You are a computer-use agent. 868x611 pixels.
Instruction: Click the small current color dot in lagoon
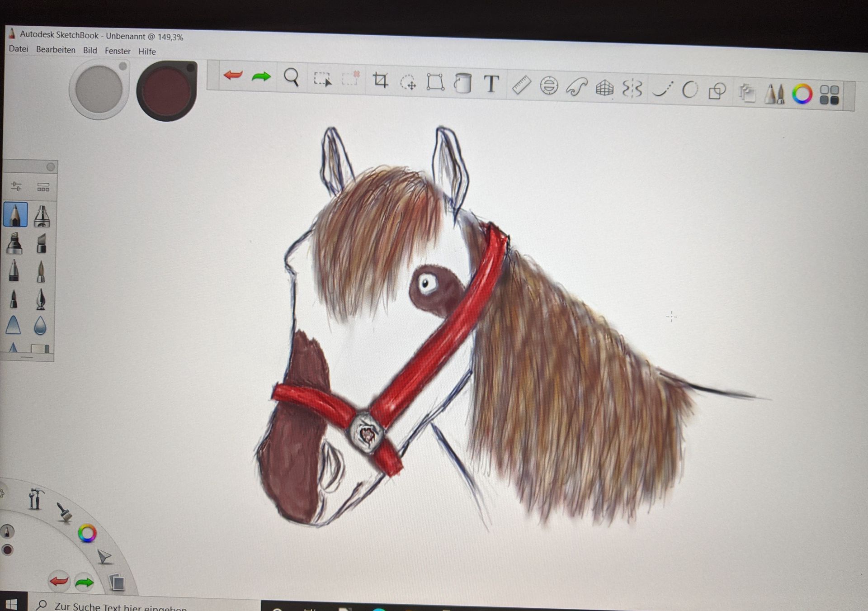pos(7,550)
